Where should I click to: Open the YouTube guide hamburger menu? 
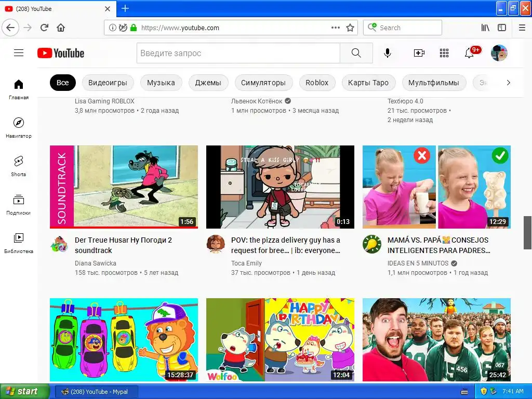(19, 53)
